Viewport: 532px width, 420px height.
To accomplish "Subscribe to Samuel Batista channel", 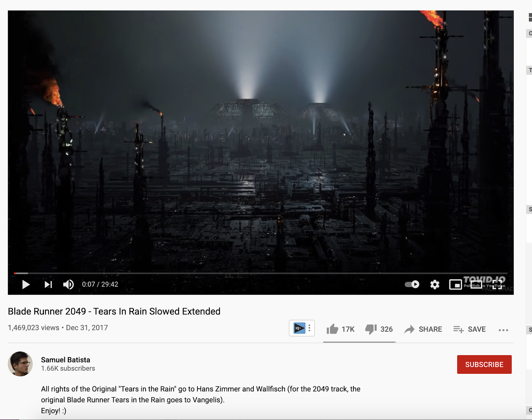I will pos(484,365).
